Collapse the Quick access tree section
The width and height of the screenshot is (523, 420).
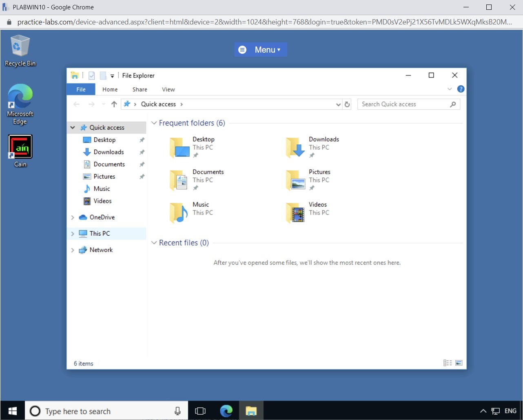click(73, 127)
